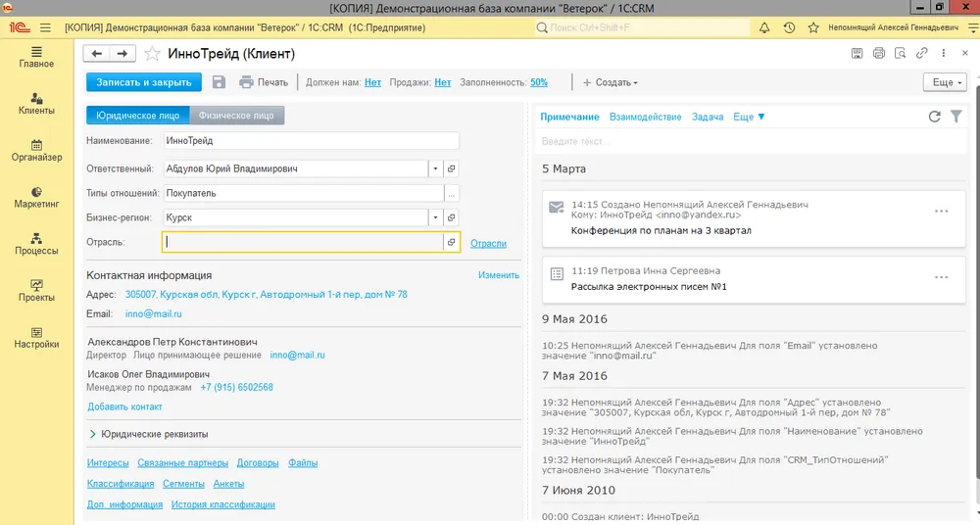Open Органайзер section
This screenshot has width=980, height=525.
(36, 151)
